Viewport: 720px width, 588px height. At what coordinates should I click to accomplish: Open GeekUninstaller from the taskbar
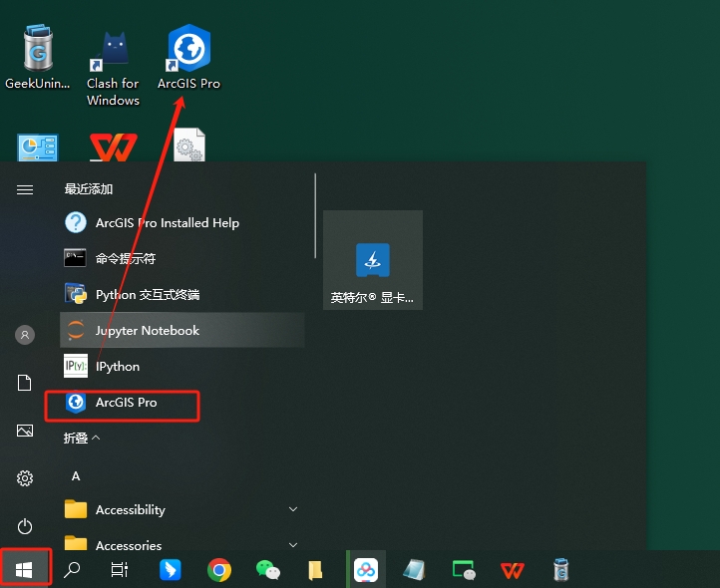[561, 570]
